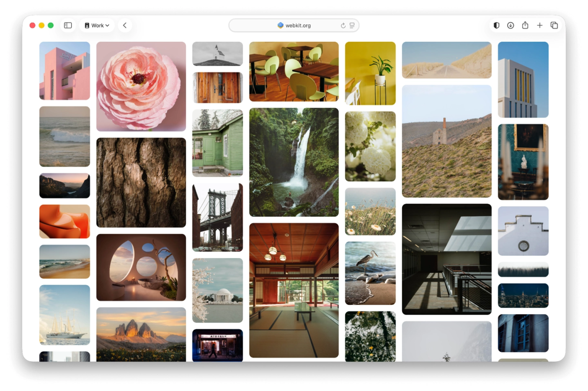The width and height of the screenshot is (588, 391).
Task: Open the Manhattan Bridge photo
Action: 217,217
